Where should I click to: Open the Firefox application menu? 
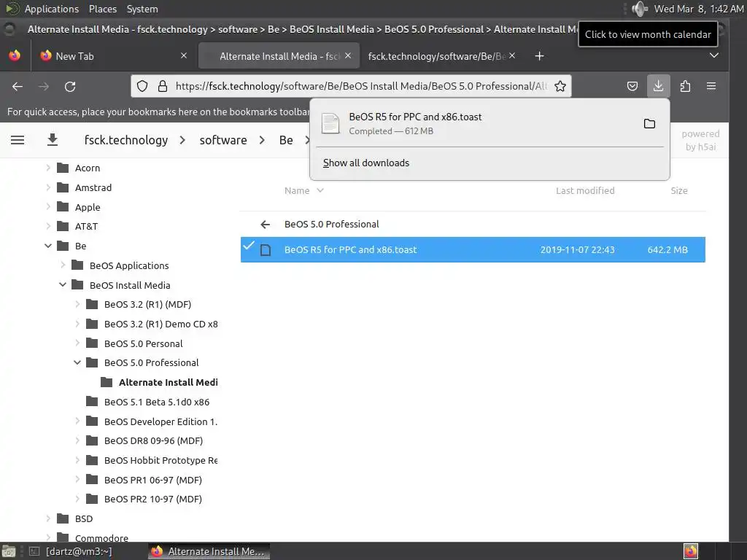tap(711, 86)
